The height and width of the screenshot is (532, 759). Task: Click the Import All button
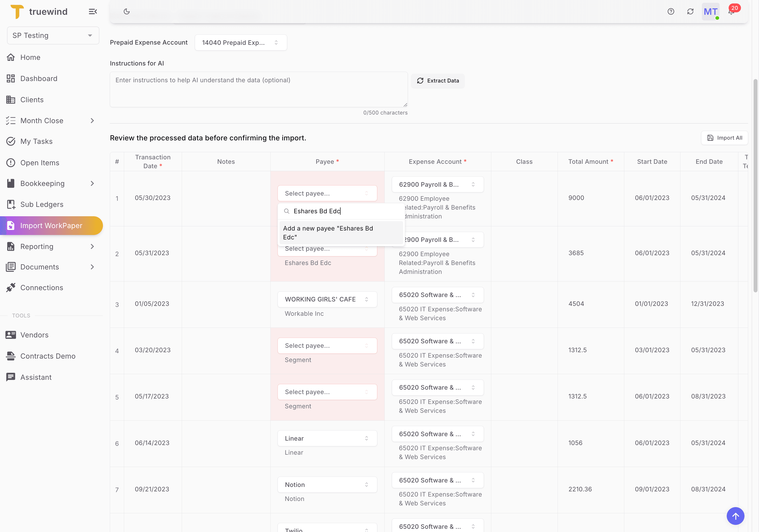(724, 138)
